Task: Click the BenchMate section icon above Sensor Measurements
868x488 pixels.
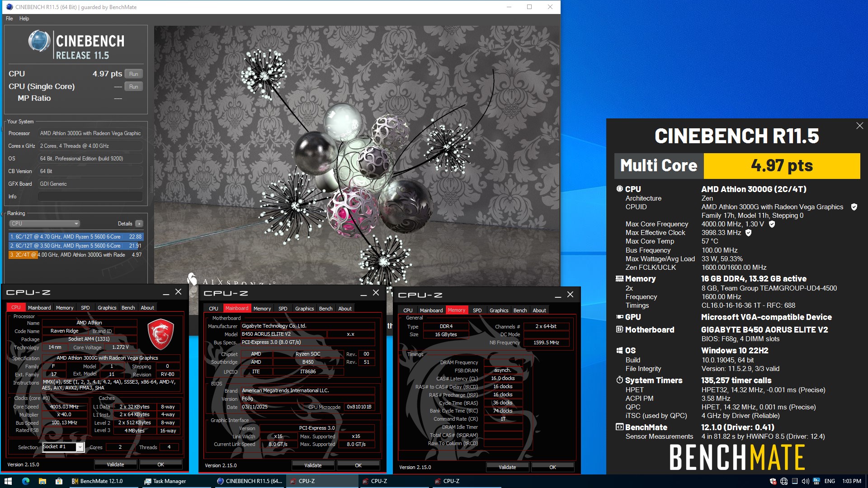Action: coord(619,427)
